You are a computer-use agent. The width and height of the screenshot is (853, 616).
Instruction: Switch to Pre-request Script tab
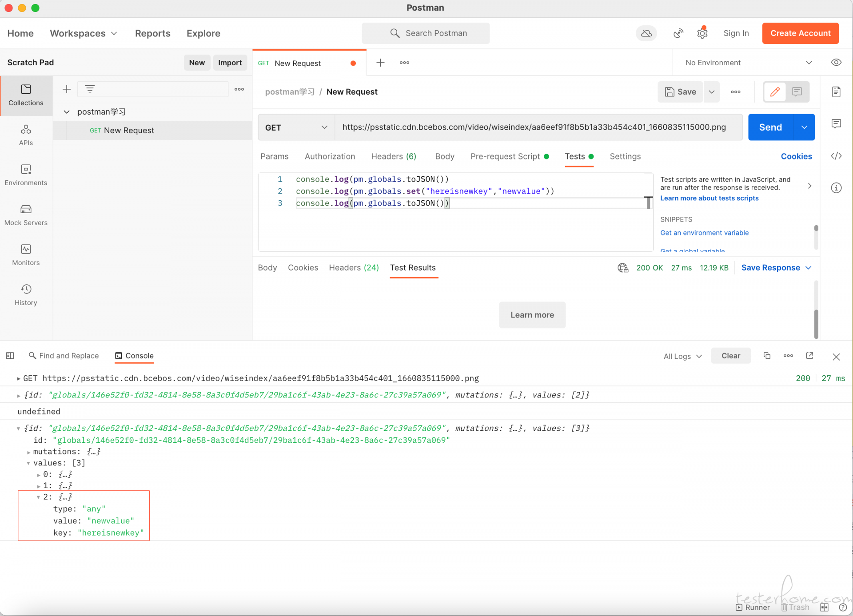(x=510, y=156)
